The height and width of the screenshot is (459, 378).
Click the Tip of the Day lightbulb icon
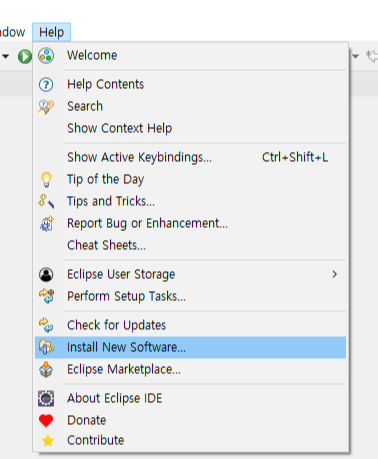46,180
